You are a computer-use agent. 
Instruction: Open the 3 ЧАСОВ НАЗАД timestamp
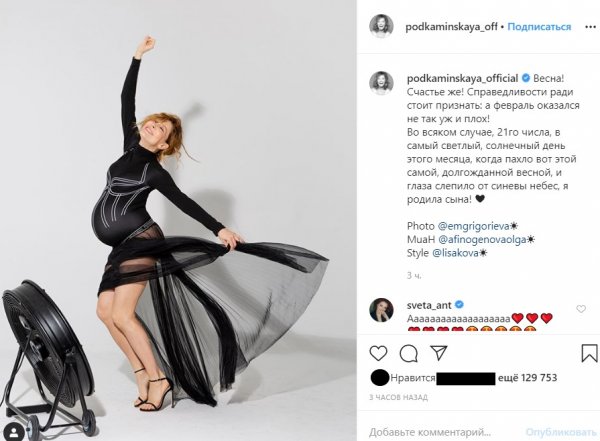[398, 397]
